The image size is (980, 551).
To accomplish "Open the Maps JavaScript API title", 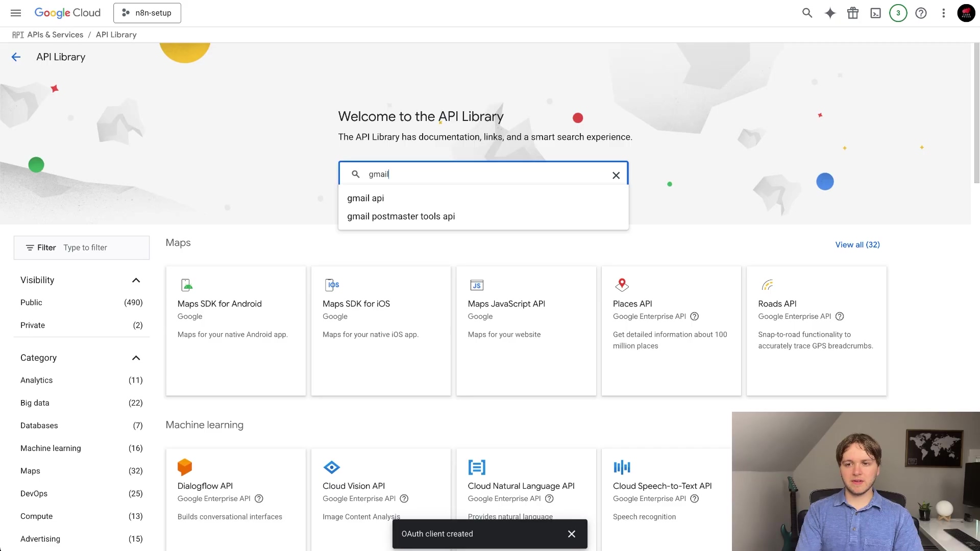I will pos(506,304).
